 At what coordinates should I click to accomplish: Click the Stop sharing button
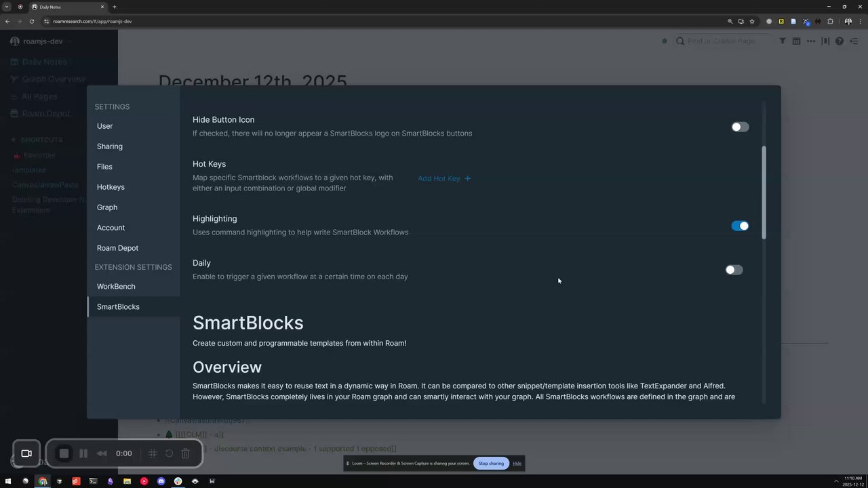coord(491,464)
